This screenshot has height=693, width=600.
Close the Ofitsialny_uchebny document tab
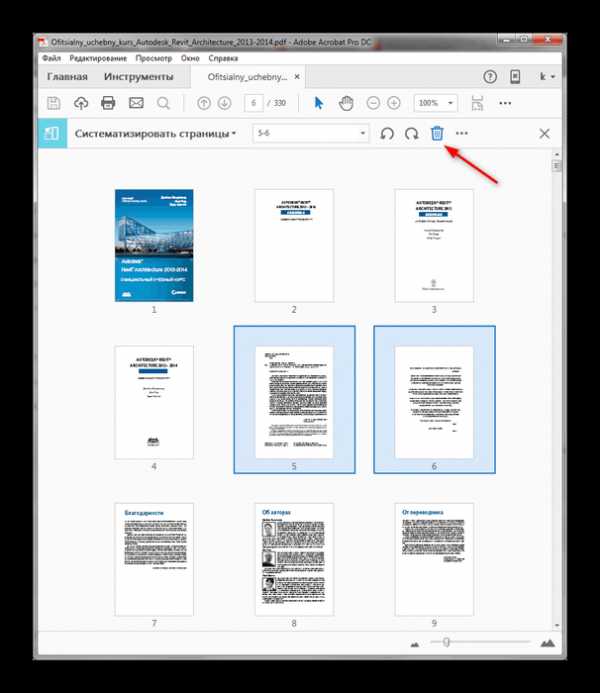point(297,76)
